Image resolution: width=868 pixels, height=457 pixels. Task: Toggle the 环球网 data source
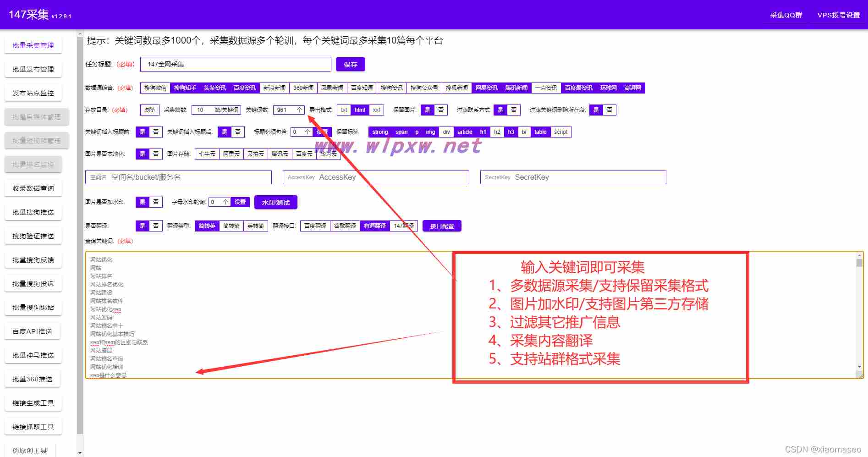click(609, 88)
